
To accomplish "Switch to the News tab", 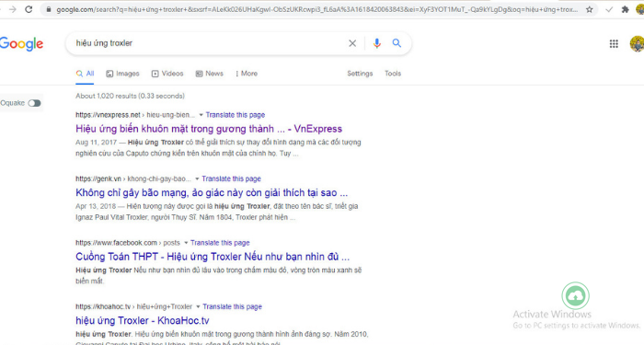I will [x=210, y=74].
